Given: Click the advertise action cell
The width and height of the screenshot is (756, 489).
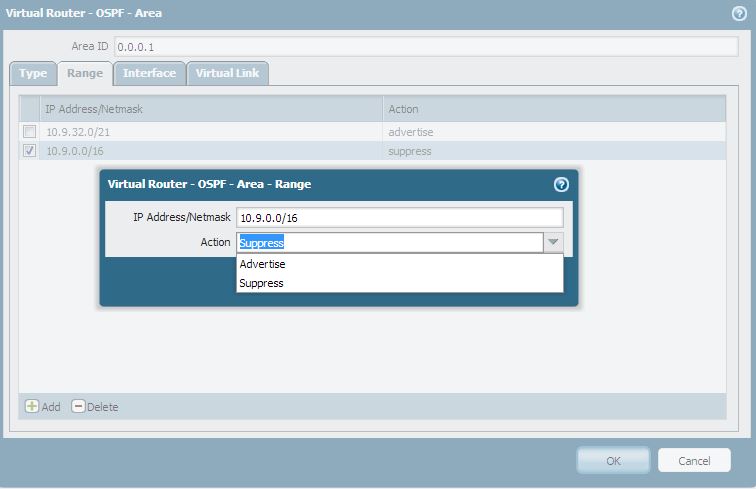Looking at the screenshot, I should point(554,132).
